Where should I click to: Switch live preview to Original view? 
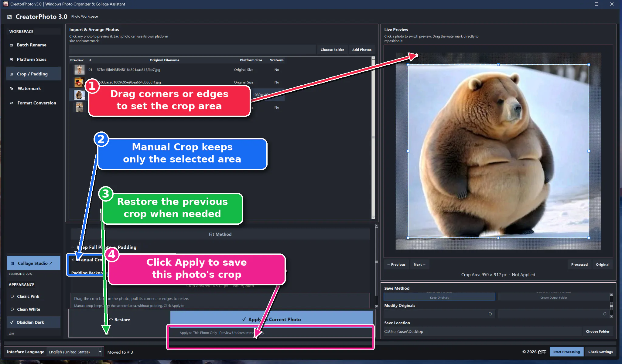click(x=602, y=264)
